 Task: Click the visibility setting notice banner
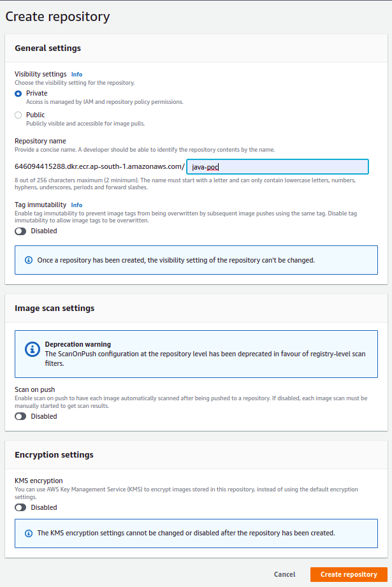tap(191, 259)
